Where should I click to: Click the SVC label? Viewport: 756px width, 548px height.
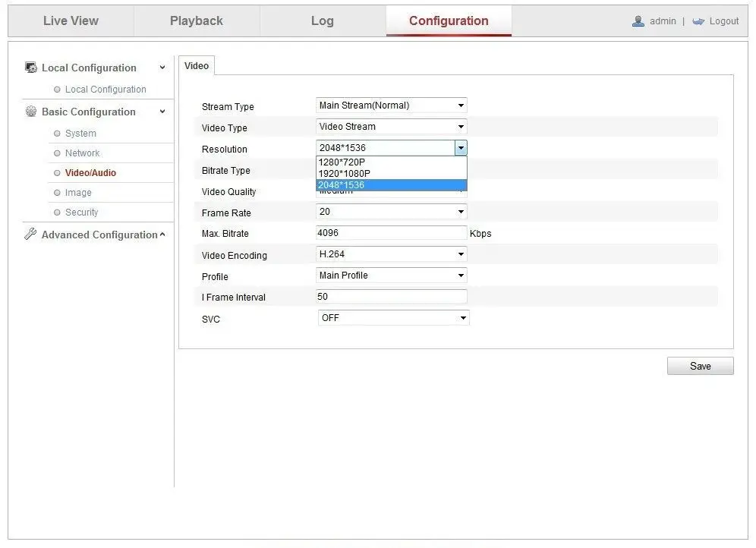[211, 320]
